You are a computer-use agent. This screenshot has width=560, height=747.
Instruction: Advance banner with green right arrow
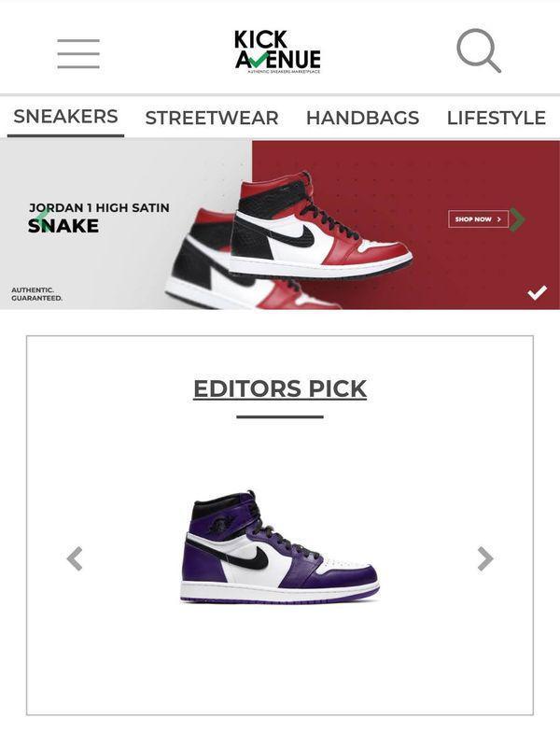517,219
